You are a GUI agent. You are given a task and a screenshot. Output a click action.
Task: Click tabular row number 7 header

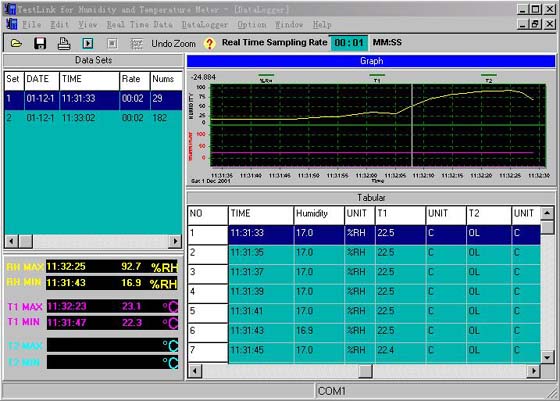coord(208,352)
